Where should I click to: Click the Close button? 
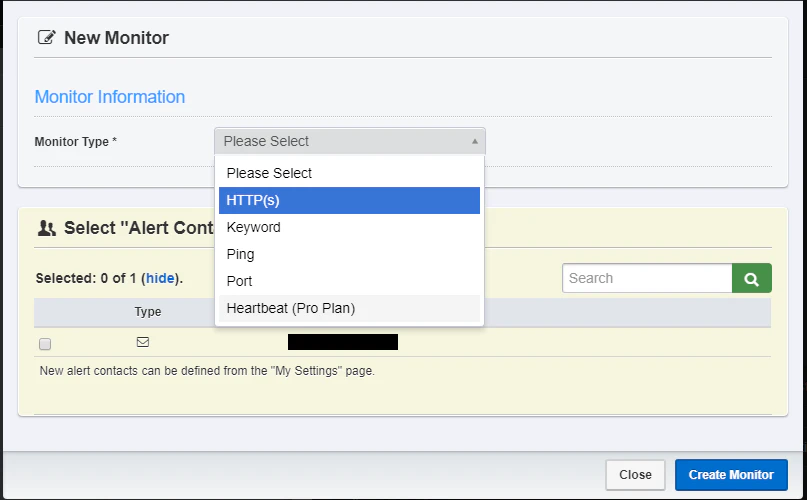635,475
